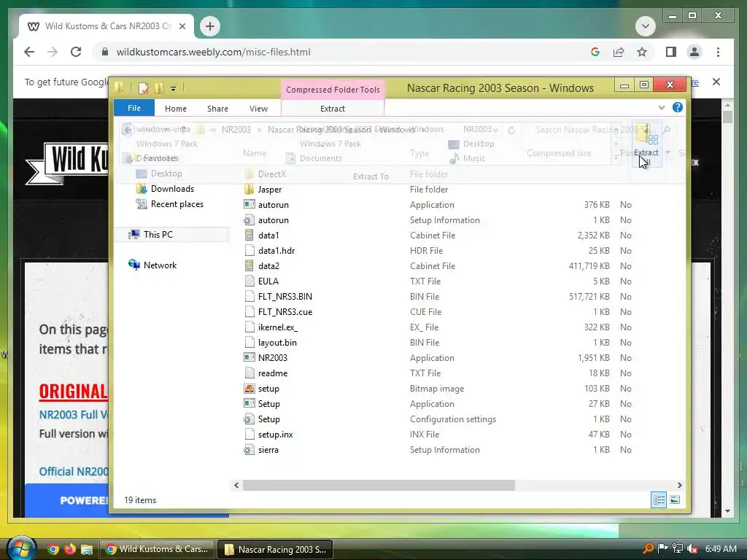Click Properties icon in Explorer quick access toolbar
The image size is (747, 560).
[x=144, y=88]
